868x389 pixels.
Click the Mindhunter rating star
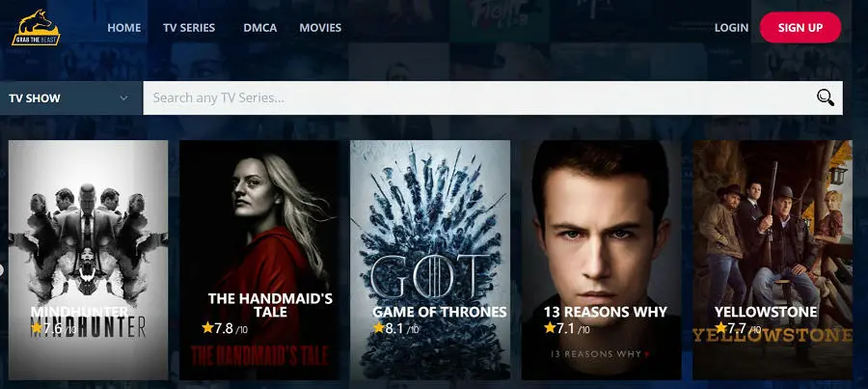37,328
